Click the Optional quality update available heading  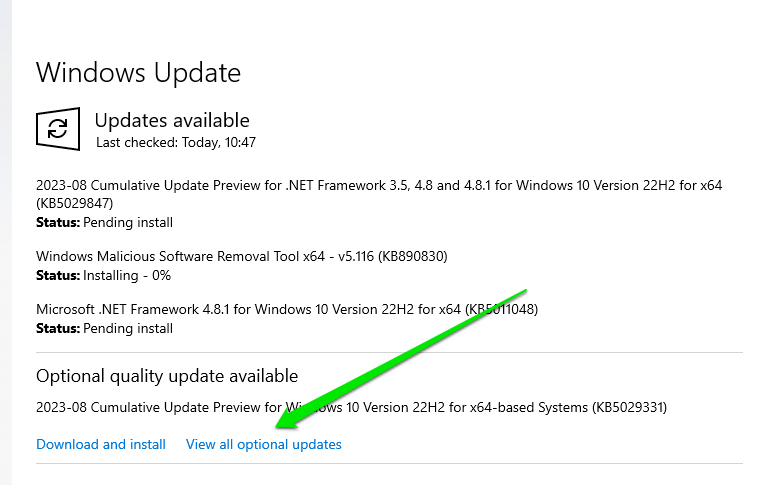click(167, 376)
